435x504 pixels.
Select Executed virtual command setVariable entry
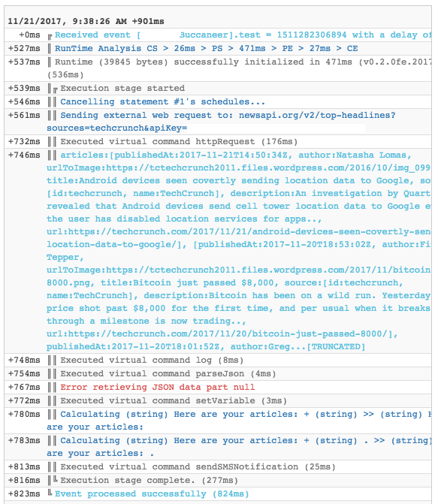pyautogui.click(x=174, y=401)
